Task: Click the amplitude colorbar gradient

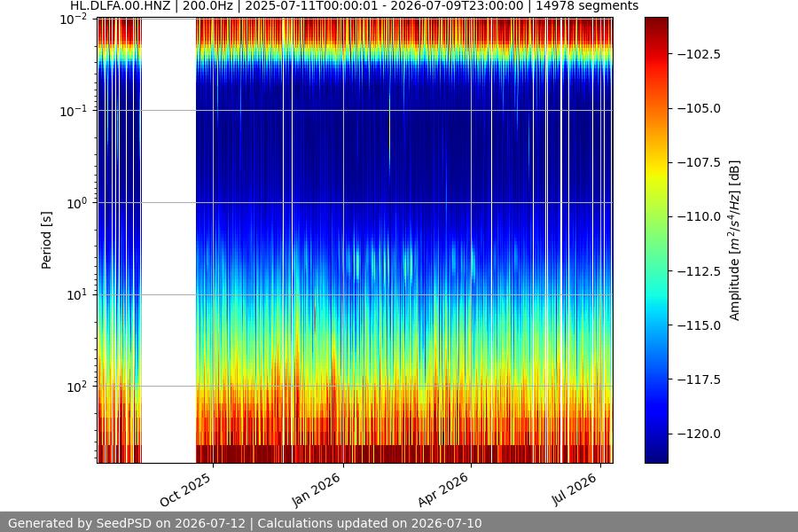Action: point(656,240)
